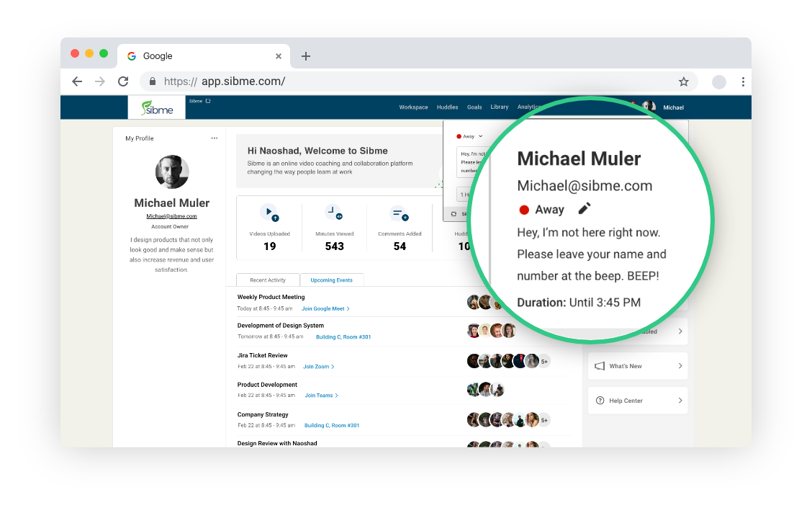Open the browser three-dot menu
Screen dimensions: 812x508
(743, 81)
